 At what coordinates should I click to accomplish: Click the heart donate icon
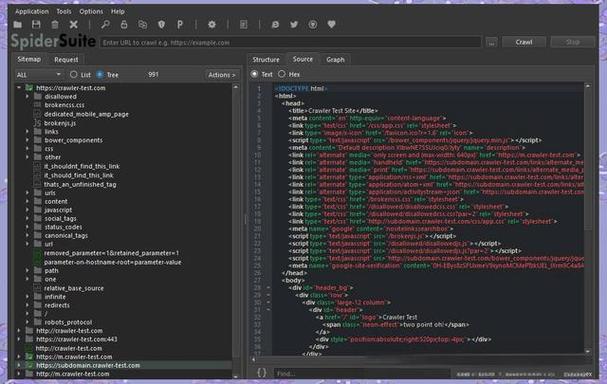pyautogui.click(x=331, y=24)
